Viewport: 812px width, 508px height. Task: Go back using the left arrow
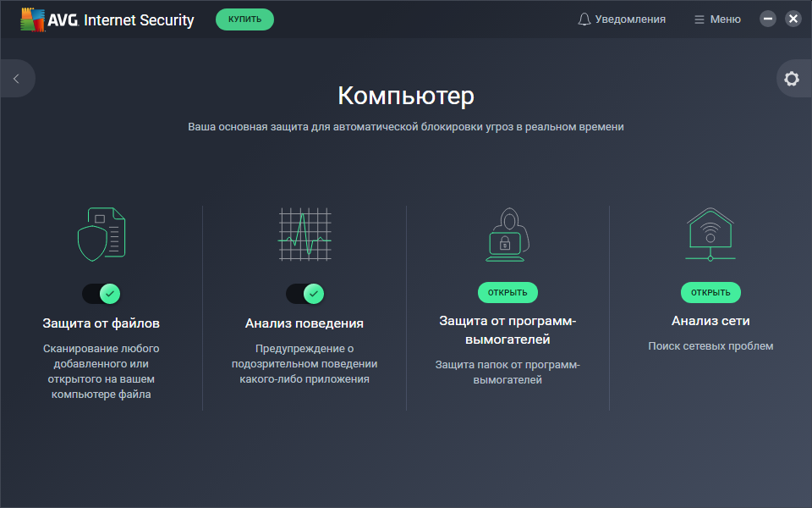click(16, 79)
